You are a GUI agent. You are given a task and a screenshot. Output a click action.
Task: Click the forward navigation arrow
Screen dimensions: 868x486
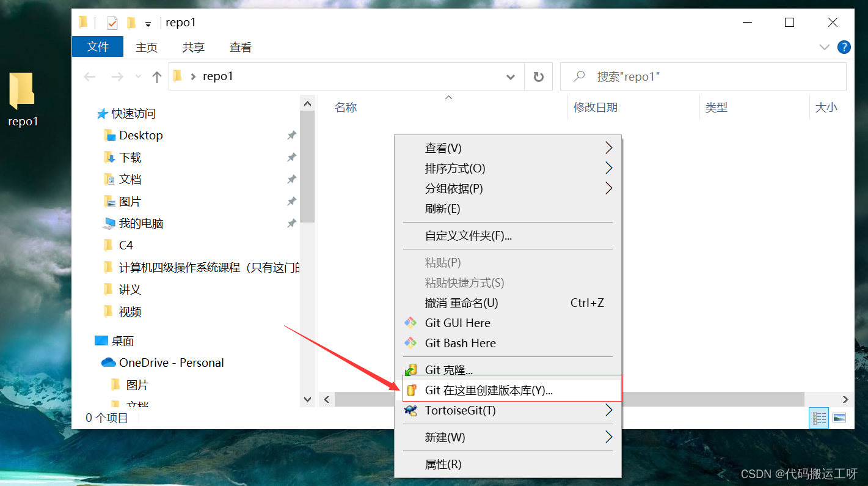pos(117,76)
